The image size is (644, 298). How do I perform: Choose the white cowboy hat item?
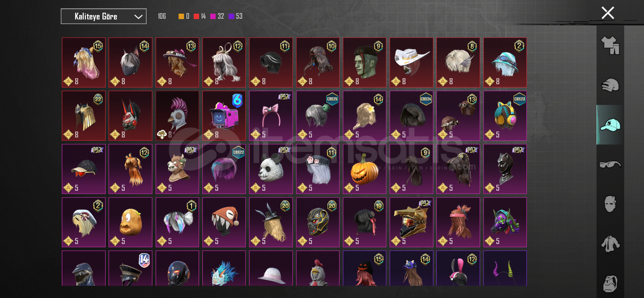411,62
